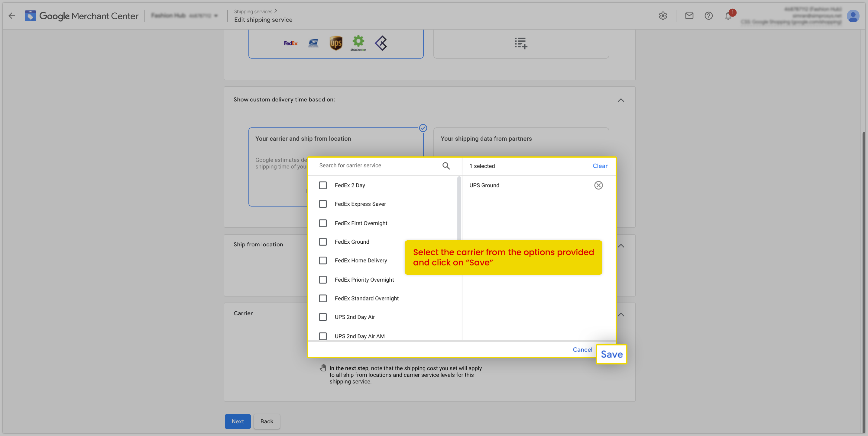Check FedEx Home Delivery
This screenshot has width=868, height=436.
click(323, 261)
